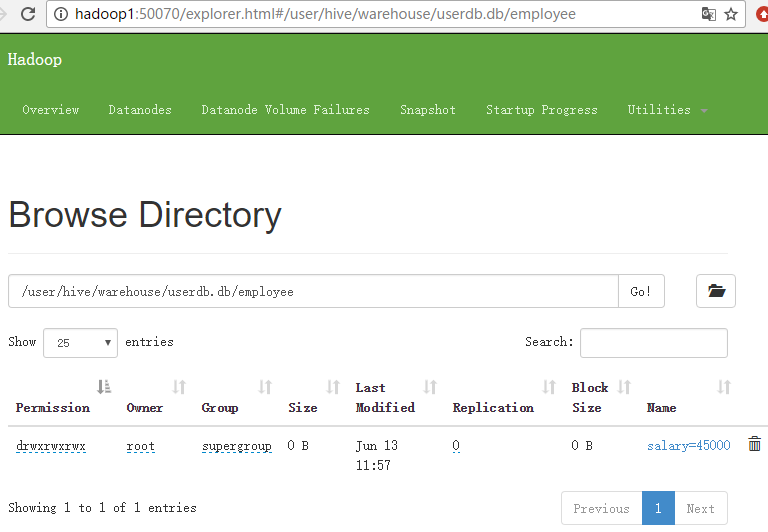768x532 pixels.
Task: Click the Hadoop brand link
Action: [35, 59]
